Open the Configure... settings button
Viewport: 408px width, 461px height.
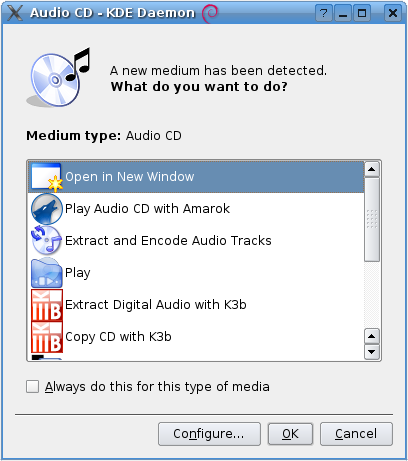coord(209,434)
